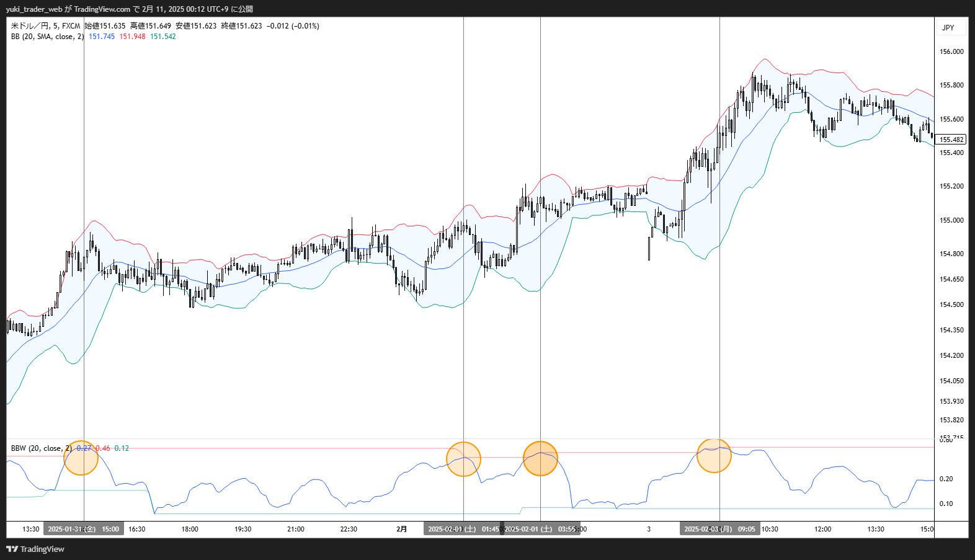Click the TradingView logo at the bottom
975x560 pixels.
(35, 549)
